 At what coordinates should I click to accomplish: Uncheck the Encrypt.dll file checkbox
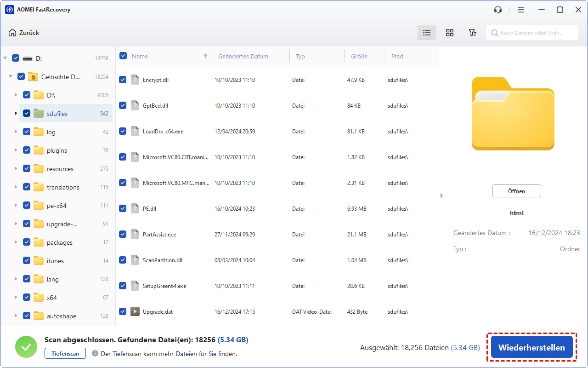123,80
